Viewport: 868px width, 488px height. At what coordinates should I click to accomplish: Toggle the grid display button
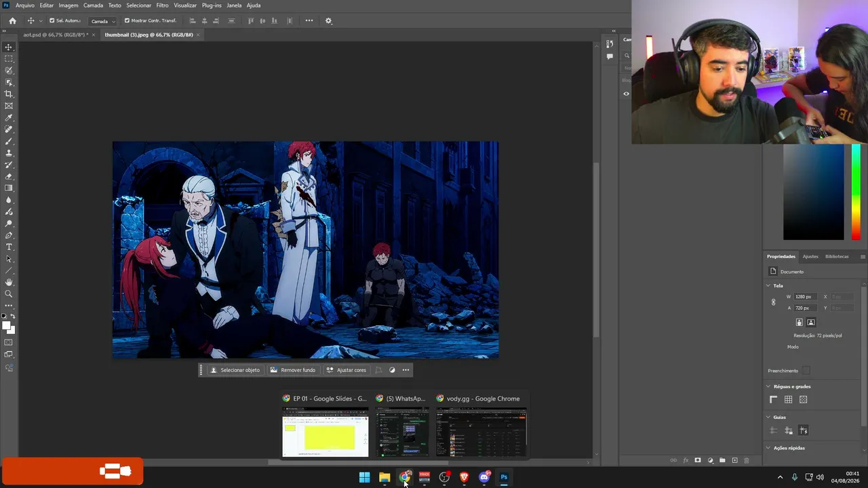(788, 399)
